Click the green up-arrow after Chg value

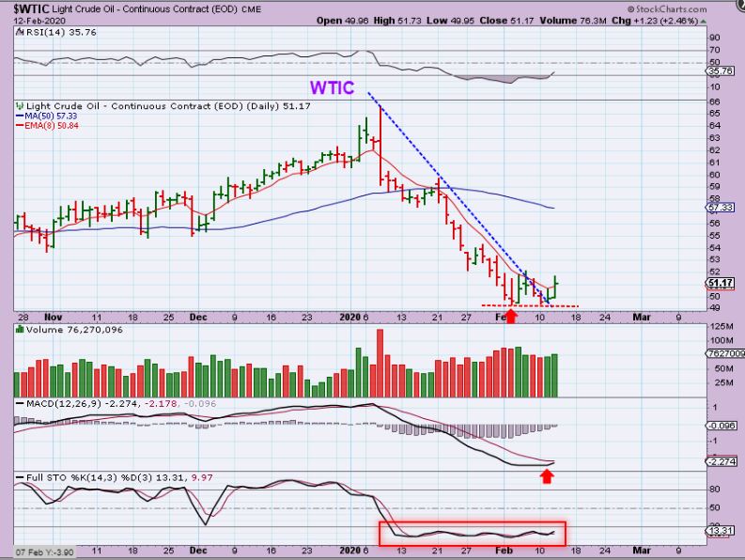703,22
